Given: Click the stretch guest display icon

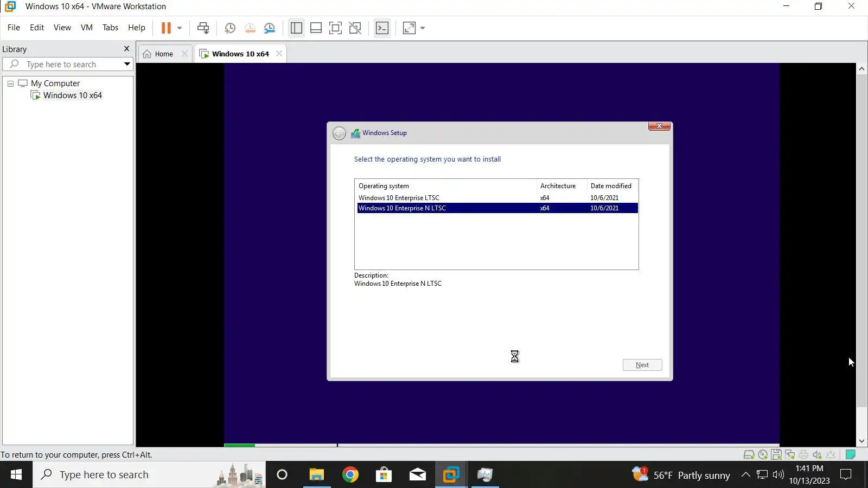Looking at the screenshot, I should click(410, 28).
